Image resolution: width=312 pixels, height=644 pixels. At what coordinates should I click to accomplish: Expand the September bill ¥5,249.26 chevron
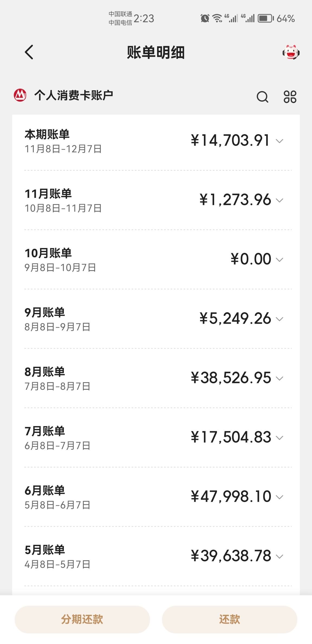pyautogui.click(x=279, y=319)
